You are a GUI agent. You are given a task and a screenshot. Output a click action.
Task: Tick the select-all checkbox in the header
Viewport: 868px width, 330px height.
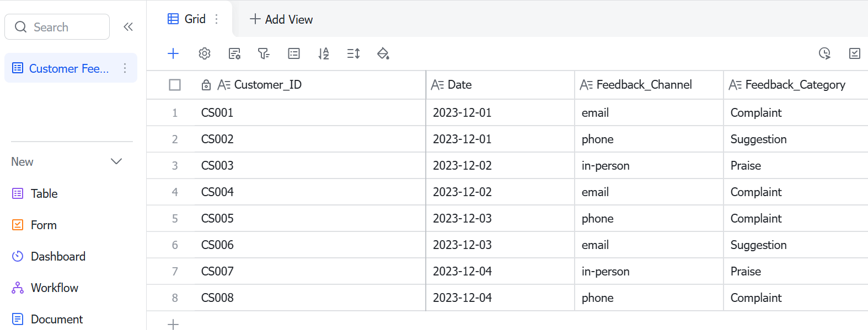[x=175, y=85]
